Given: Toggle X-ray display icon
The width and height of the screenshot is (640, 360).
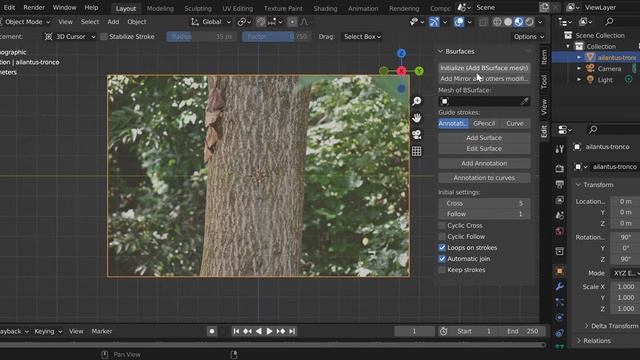Looking at the screenshot, I should pyautogui.click(x=483, y=22).
